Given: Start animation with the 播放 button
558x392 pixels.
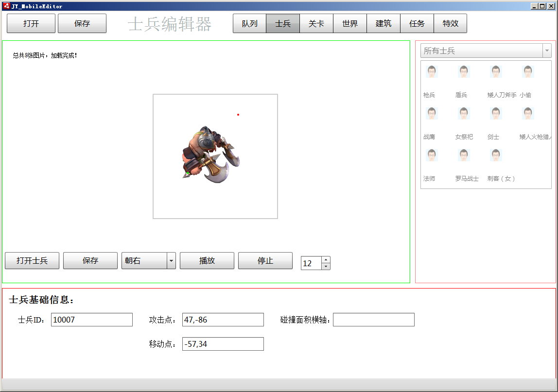Looking at the screenshot, I should [207, 261].
